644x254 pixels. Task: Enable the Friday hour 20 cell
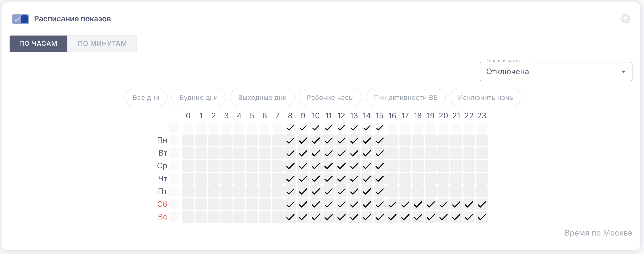coord(443,191)
